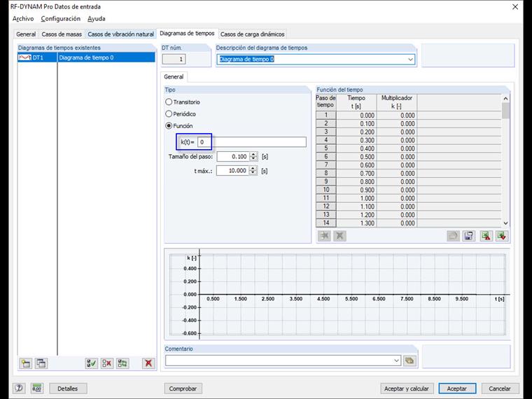
Task: Click the Comprobar button
Action: point(183,388)
